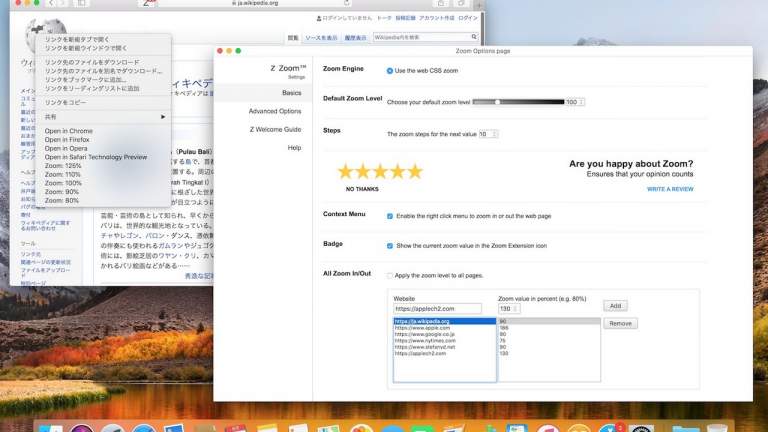Viewport: 768px width, 432px height.
Task: Expand the 共有 submenu arrow
Action: pos(163,117)
